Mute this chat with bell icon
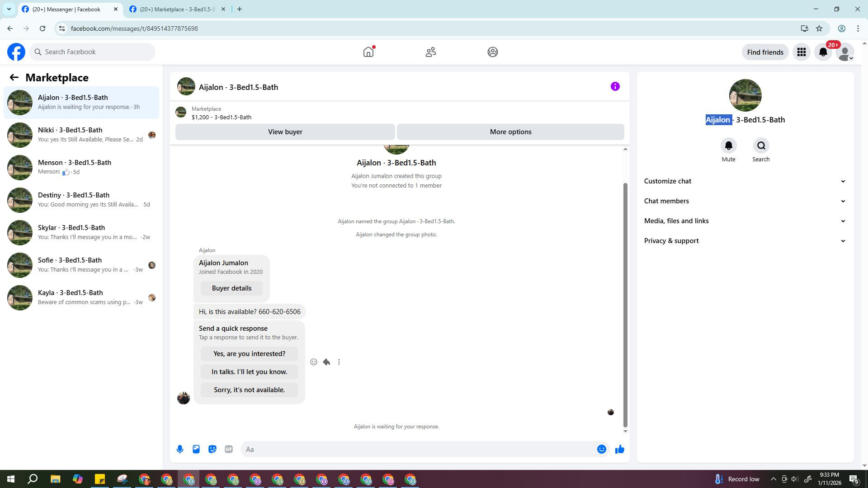 pos(728,145)
